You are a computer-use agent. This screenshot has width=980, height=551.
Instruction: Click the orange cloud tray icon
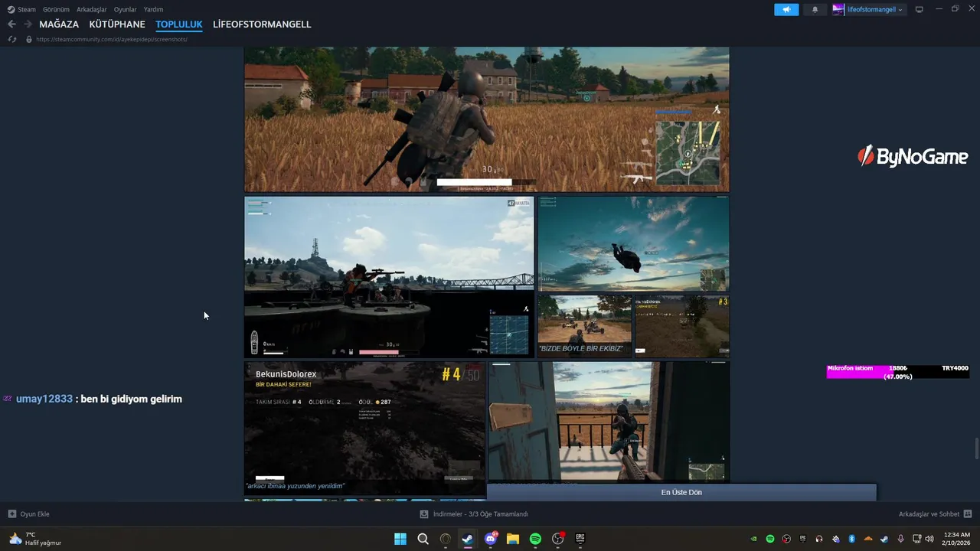coord(868,539)
